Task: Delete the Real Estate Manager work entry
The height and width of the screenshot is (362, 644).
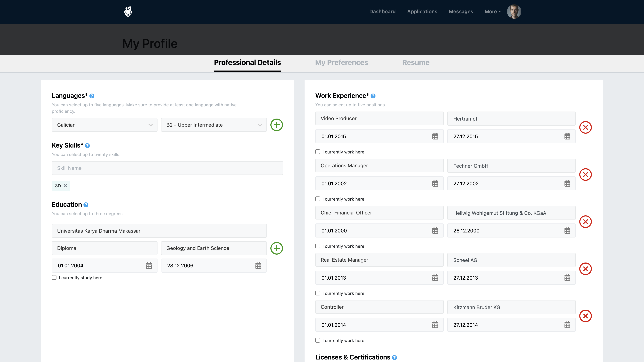Action: click(x=586, y=269)
